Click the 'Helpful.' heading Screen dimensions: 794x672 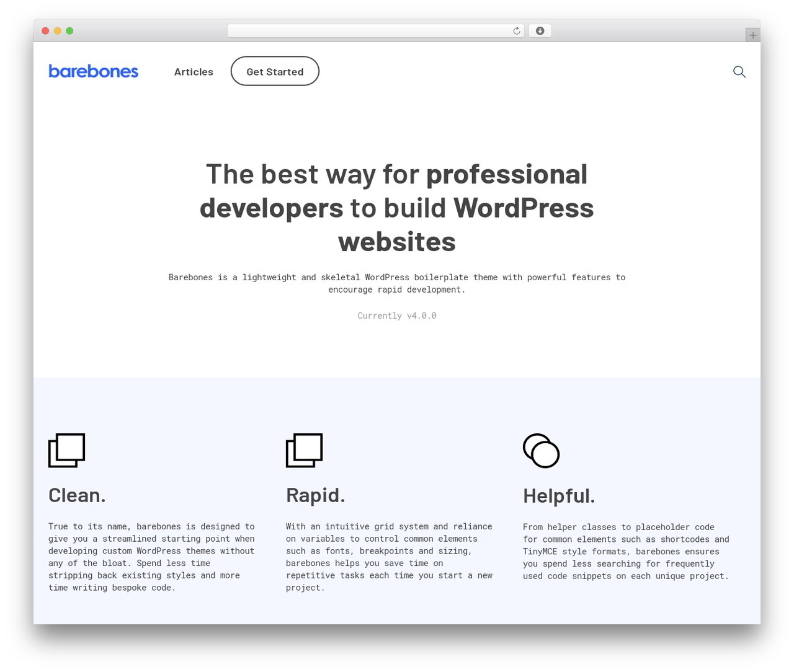coord(559,496)
